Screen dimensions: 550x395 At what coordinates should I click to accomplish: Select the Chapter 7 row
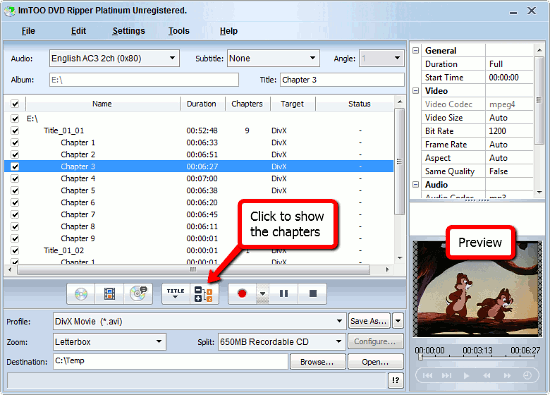click(199, 214)
